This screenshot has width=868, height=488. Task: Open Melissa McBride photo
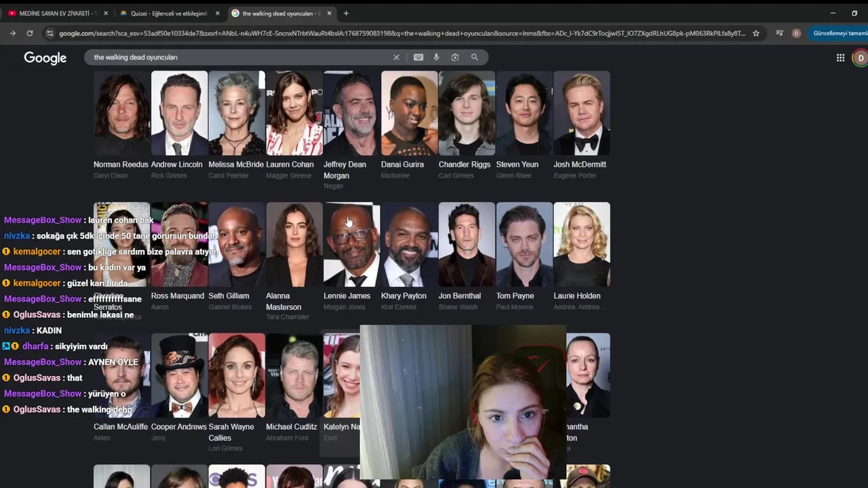click(237, 113)
